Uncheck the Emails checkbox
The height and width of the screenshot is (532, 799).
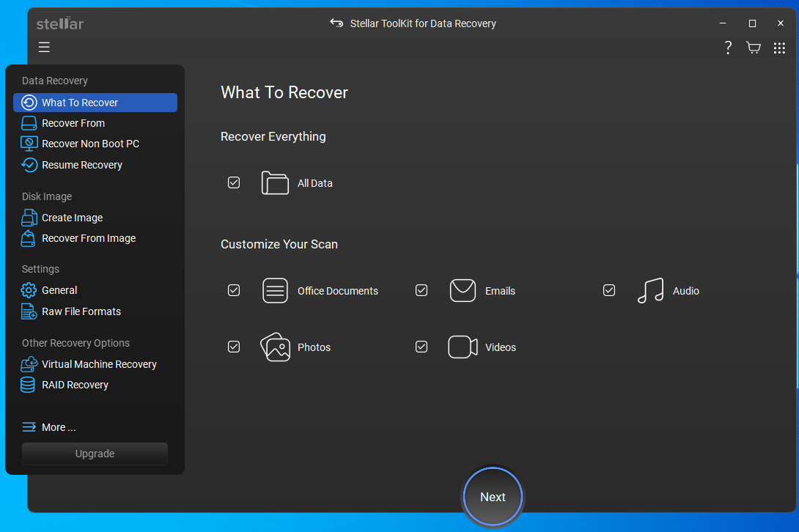point(421,290)
